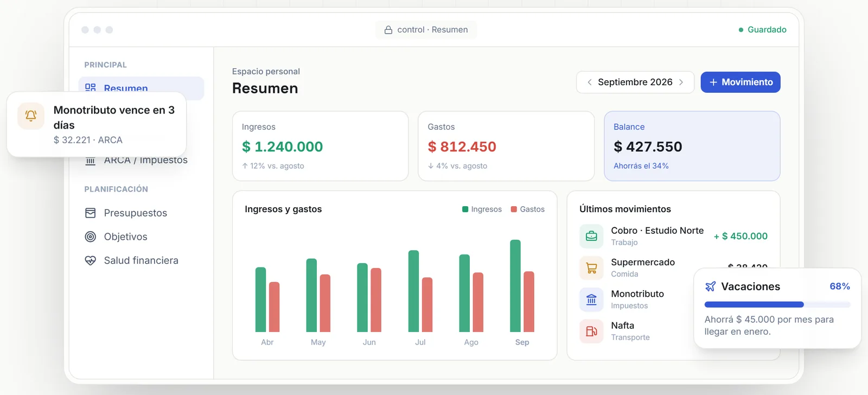This screenshot has height=395, width=868.
Task: Click the red Gastos legend swatch
Action: (514, 209)
